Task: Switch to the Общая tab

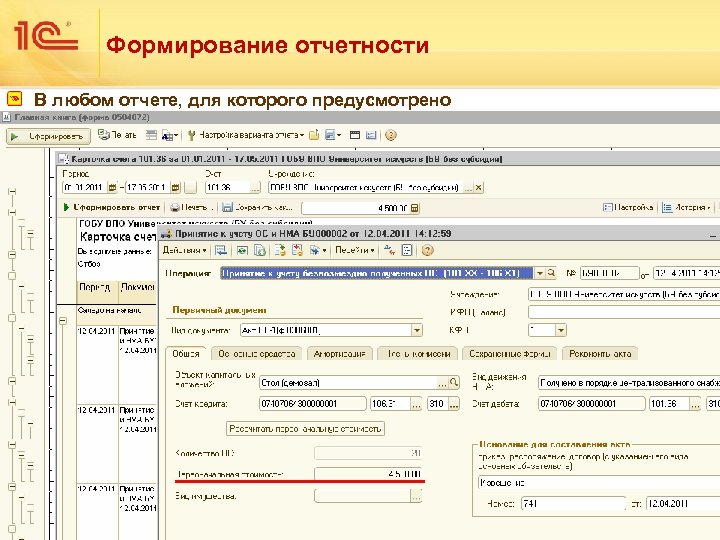Action: click(x=186, y=354)
